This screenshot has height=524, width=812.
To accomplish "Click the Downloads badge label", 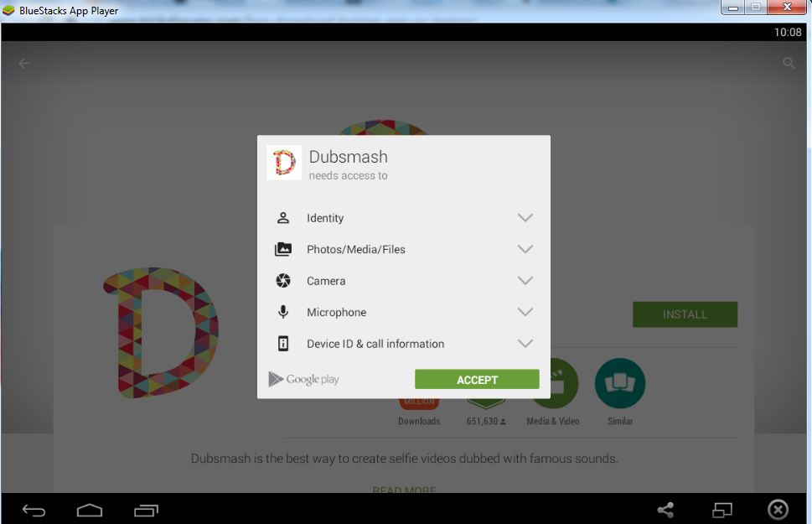I will tap(419, 422).
